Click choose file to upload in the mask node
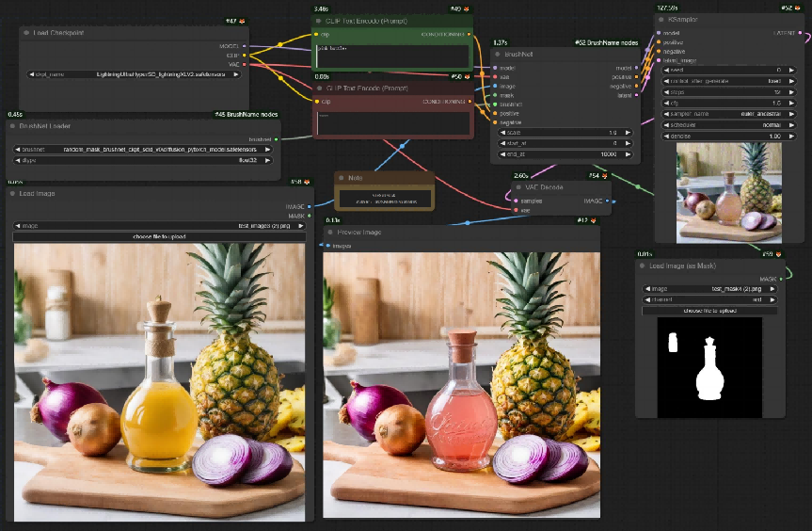Screen dimensions: 812x531 710,311
